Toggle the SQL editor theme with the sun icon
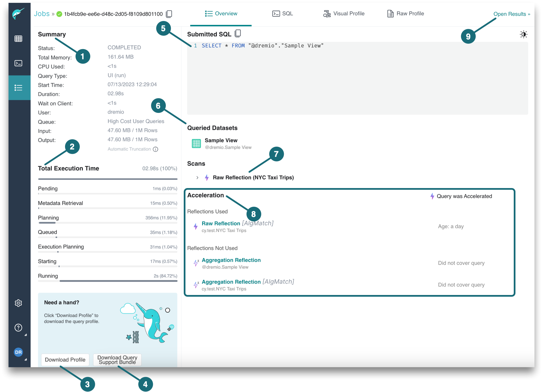The height and width of the screenshot is (392, 543). click(523, 34)
